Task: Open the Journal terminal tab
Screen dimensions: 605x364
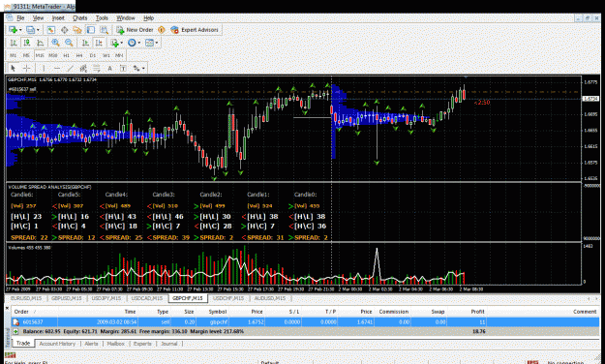Action: click(169, 344)
